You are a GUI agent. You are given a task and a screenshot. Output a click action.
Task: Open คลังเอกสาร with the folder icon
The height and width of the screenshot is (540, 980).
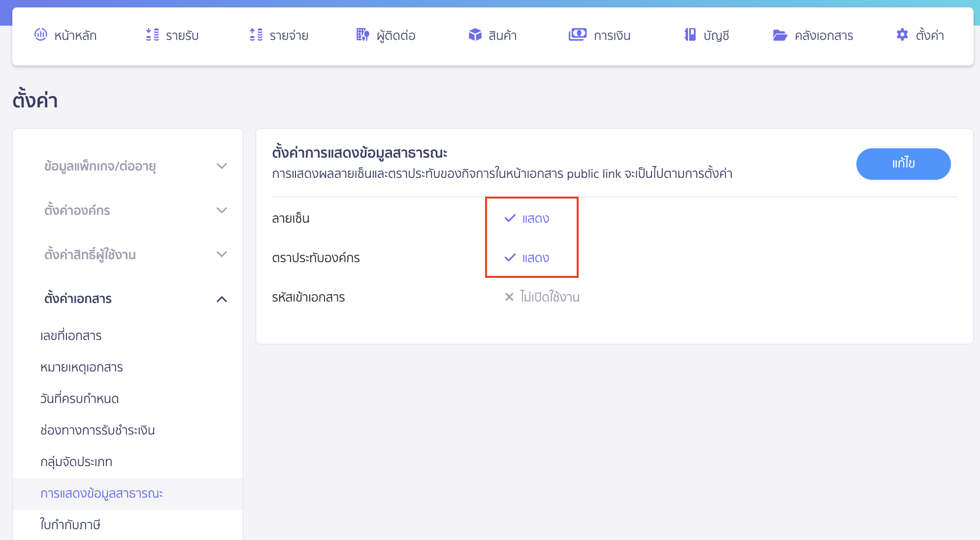pos(780,34)
